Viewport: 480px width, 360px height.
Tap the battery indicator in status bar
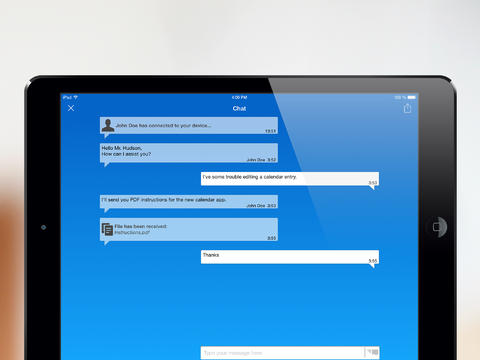coord(411,97)
